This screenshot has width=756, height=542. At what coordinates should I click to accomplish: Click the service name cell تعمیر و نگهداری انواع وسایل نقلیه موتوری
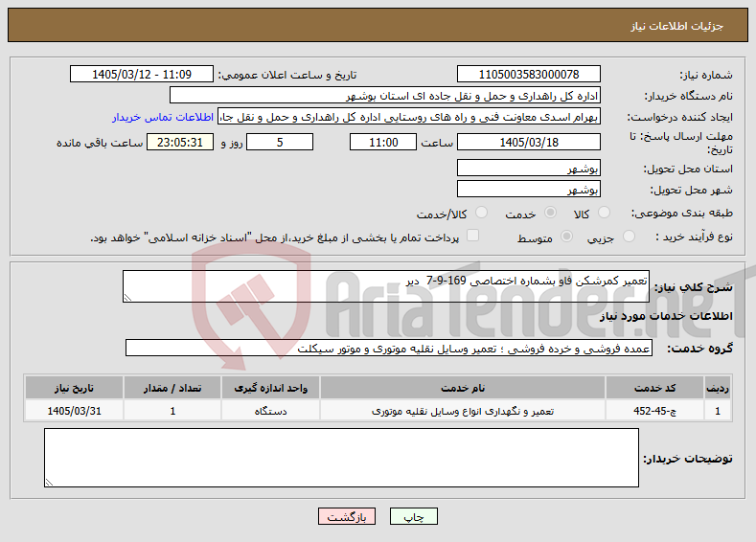tap(463, 411)
